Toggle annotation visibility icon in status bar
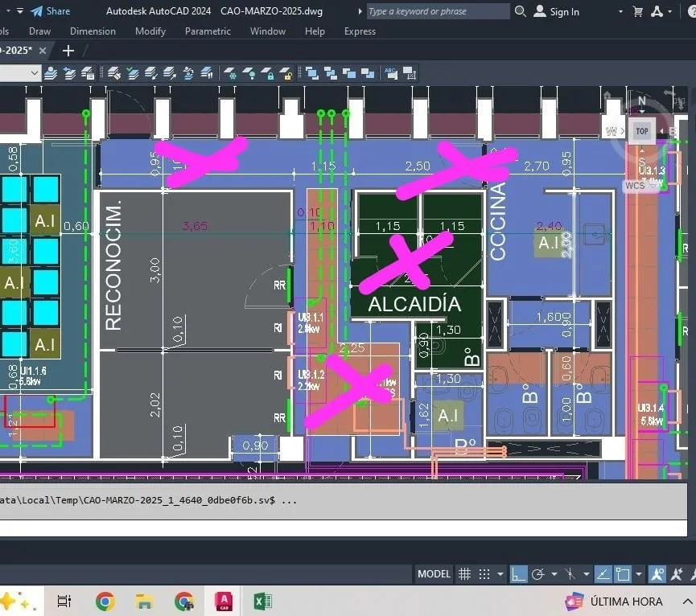The width and height of the screenshot is (696, 616). [657, 574]
